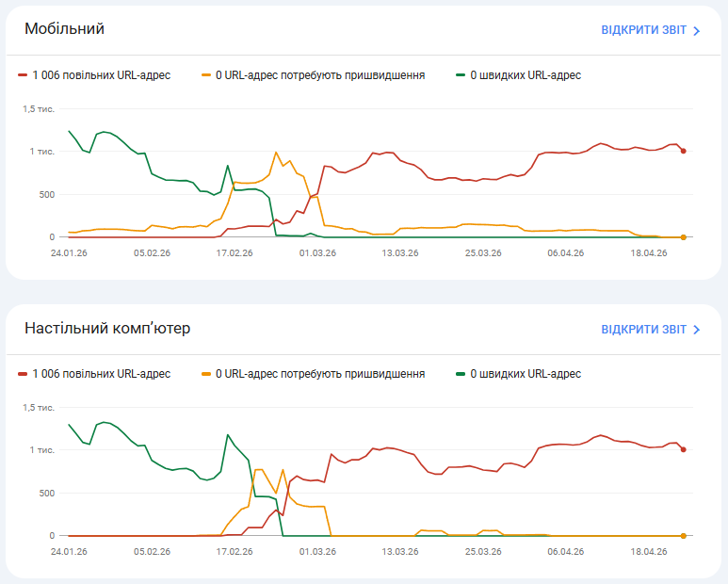Click the orange legend marker in Mobile card
The width and height of the screenshot is (728, 584).
click(x=206, y=75)
